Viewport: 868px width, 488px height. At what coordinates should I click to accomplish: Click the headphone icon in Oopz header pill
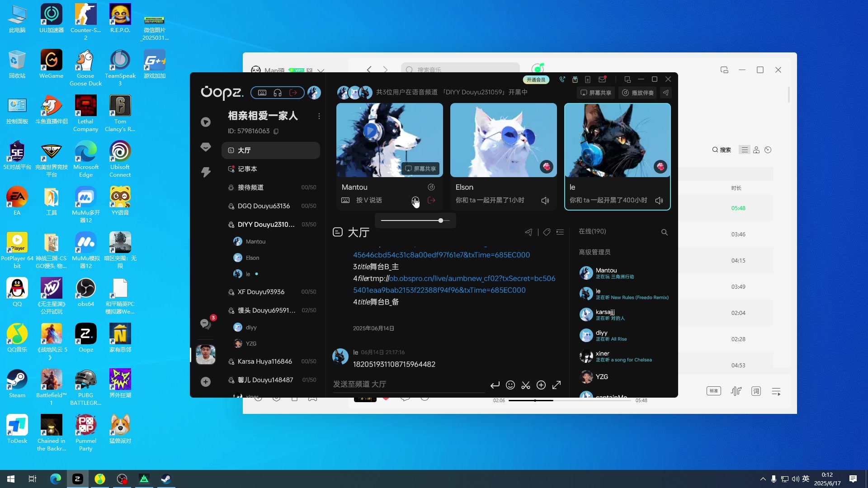pos(278,93)
